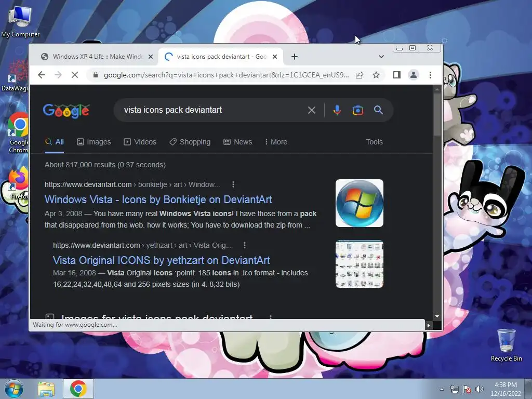The height and width of the screenshot is (399, 532).
Task: Open options menu for the Bonkietje result
Action: point(233,184)
